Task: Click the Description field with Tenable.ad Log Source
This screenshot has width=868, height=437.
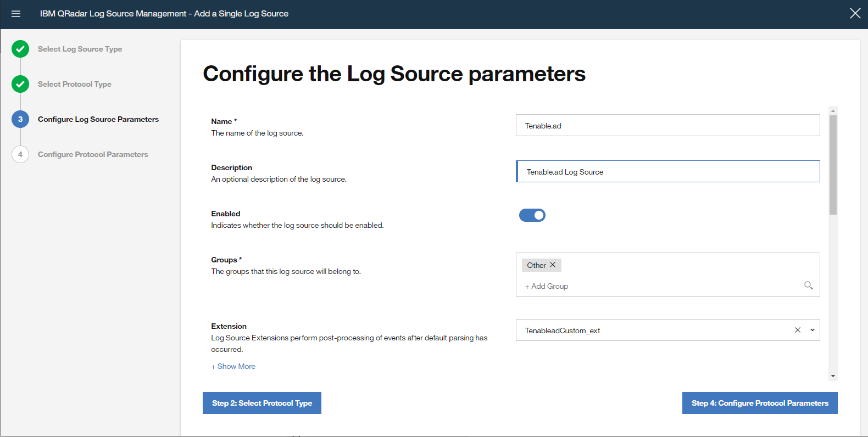Action: (x=667, y=171)
